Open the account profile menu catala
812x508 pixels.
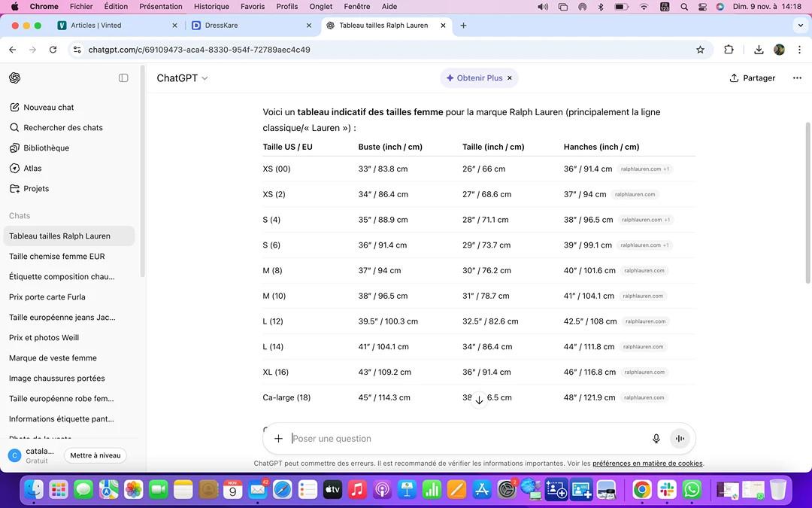coord(32,455)
